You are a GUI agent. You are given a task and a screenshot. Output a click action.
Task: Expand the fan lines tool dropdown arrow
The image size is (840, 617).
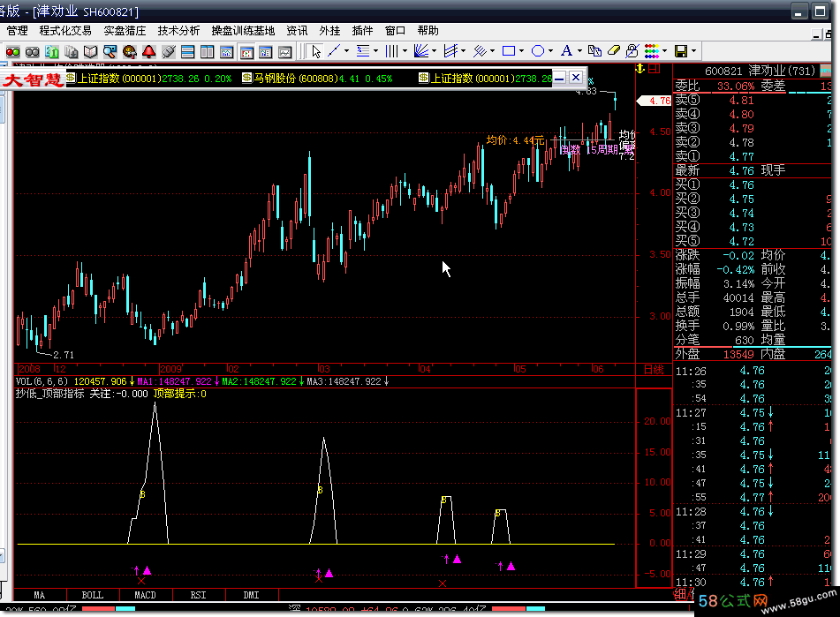tap(434, 51)
